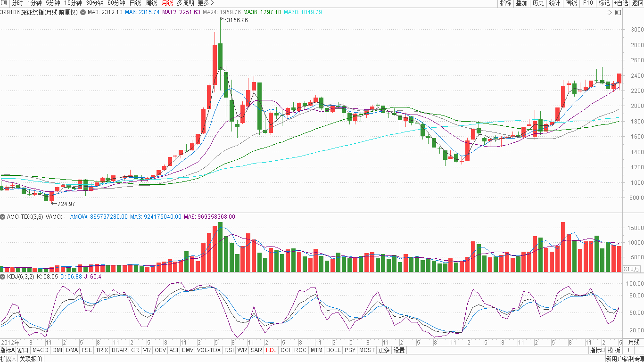
Task: Switch sub-chart to VOL-TDX indicator
Action: [209, 350]
